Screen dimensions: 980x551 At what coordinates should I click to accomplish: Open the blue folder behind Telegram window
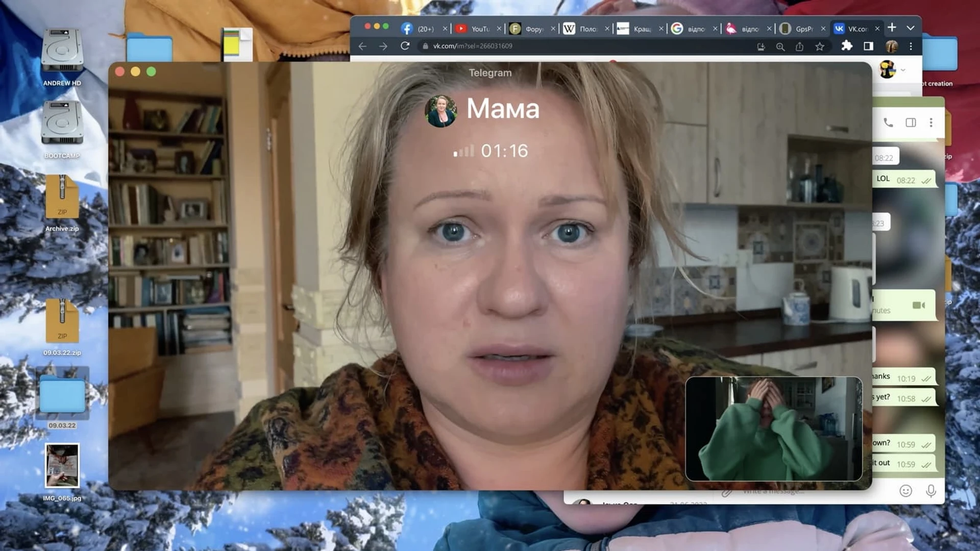[x=149, y=47]
